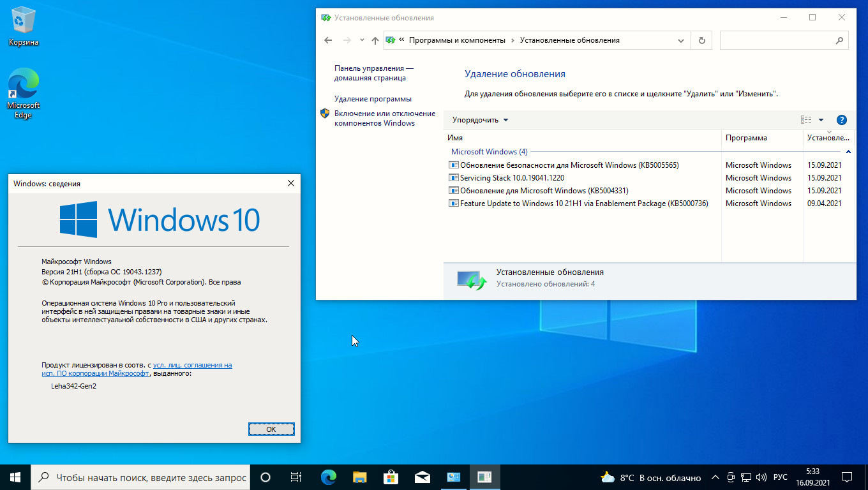Switch input language via РУС indicator
The image size is (868, 490).
(780, 477)
